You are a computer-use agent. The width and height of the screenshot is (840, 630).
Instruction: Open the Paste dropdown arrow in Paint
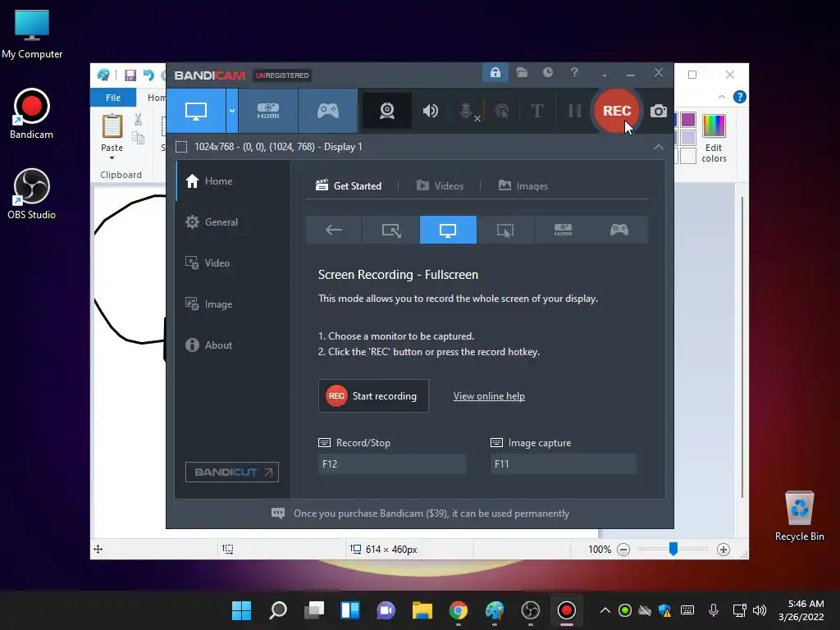[x=112, y=158]
